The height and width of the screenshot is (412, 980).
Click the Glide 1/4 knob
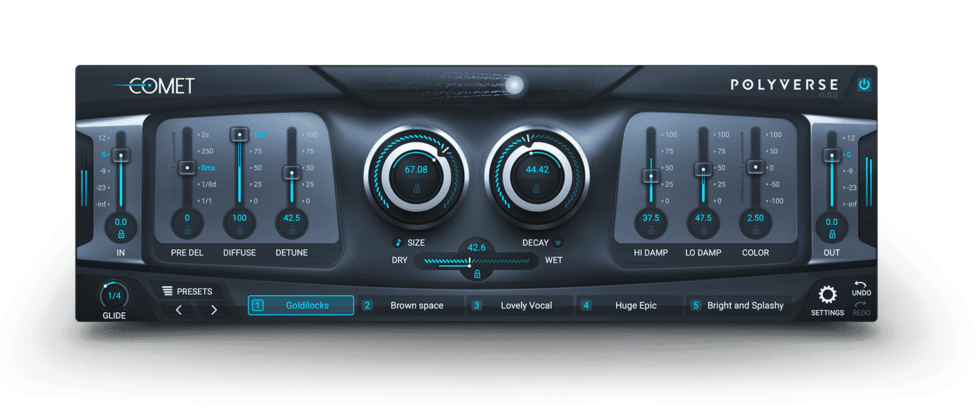tap(113, 295)
